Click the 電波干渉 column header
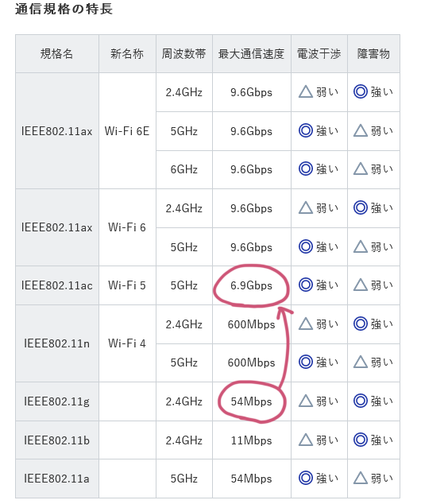 click(x=319, y=54)
